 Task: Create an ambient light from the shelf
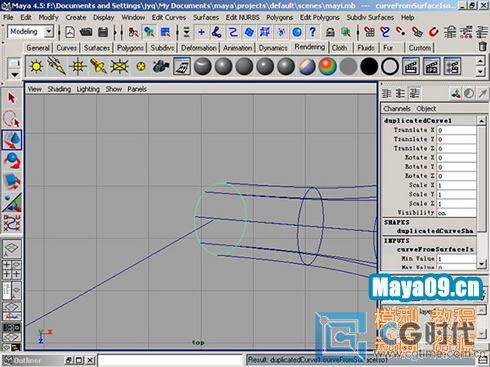click(36, 66)
